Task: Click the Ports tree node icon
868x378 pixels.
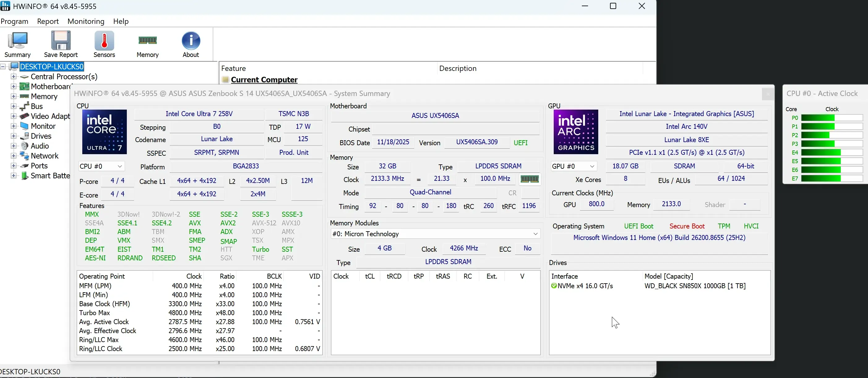Action: tap(24, 166)
